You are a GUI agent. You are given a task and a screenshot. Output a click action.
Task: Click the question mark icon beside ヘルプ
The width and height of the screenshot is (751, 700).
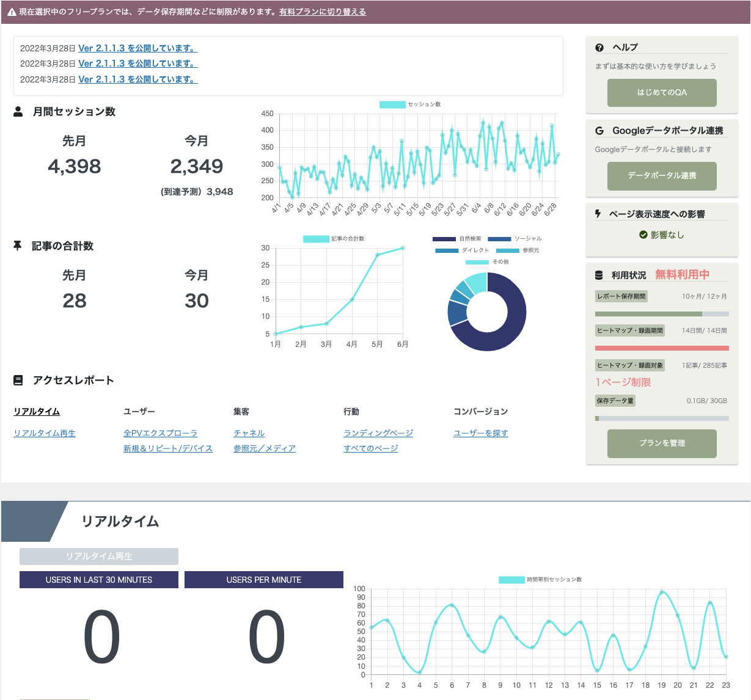click(x=599, y=48)
